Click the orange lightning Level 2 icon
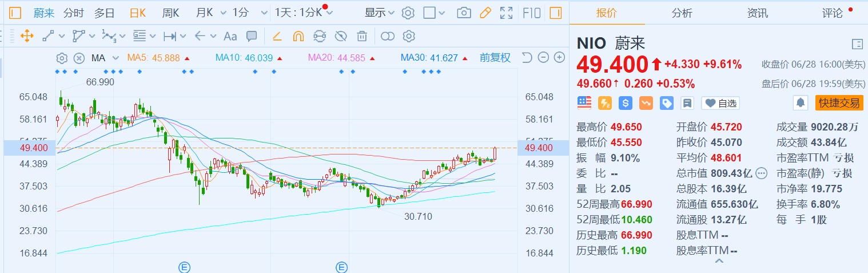This screenshot has width=868, height=273. 605,103
